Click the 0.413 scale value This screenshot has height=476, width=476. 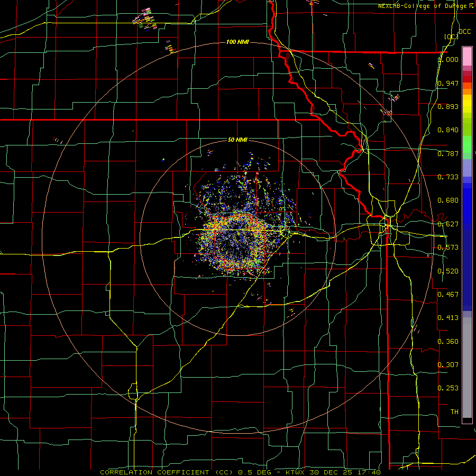448,318
